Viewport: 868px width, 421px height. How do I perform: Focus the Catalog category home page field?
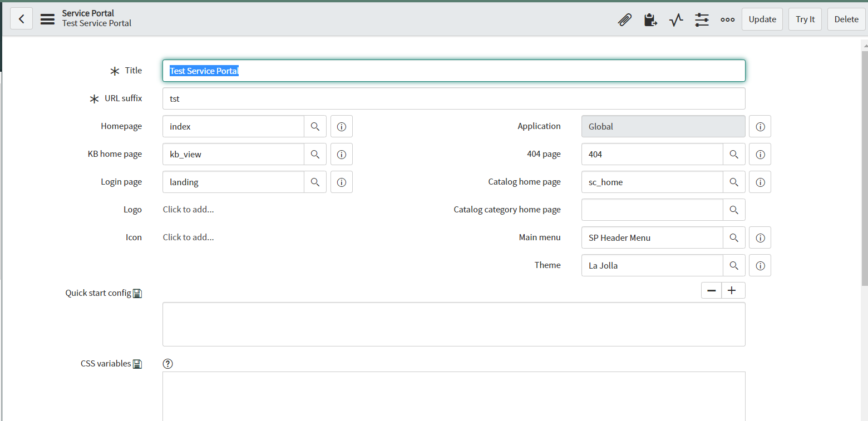(x=652, y=210)
